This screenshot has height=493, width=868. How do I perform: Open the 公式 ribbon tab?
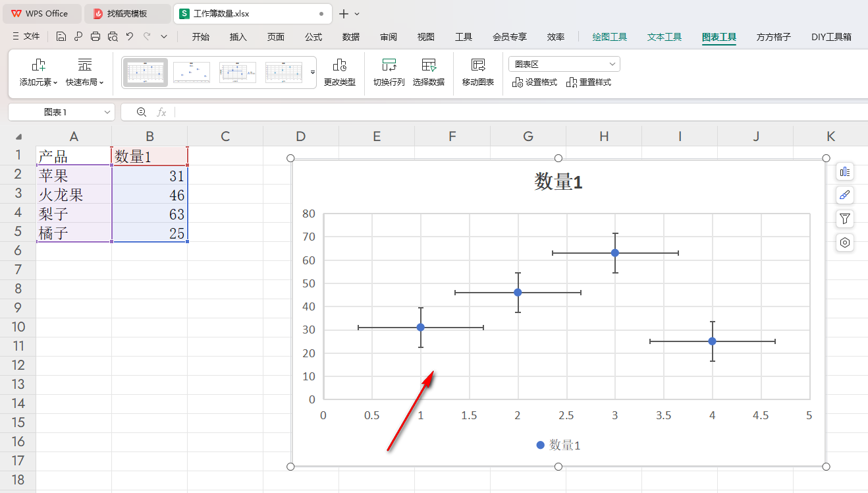(x=313, y=37)
